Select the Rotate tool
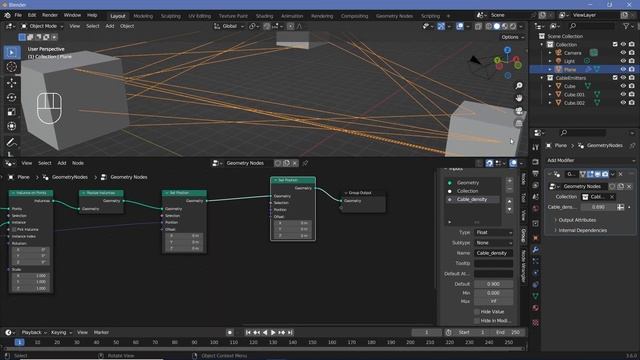This screenshot has width=640, height=360. (11, 97)
